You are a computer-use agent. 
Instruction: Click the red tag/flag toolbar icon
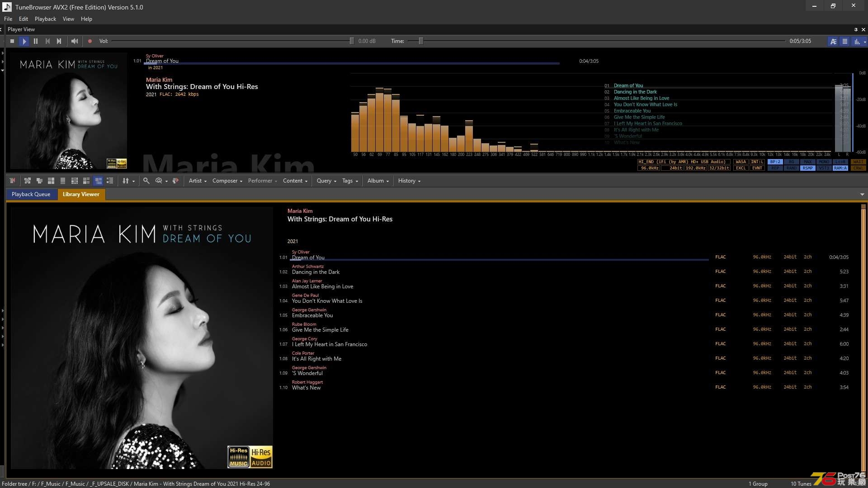(x=175, y=181)
